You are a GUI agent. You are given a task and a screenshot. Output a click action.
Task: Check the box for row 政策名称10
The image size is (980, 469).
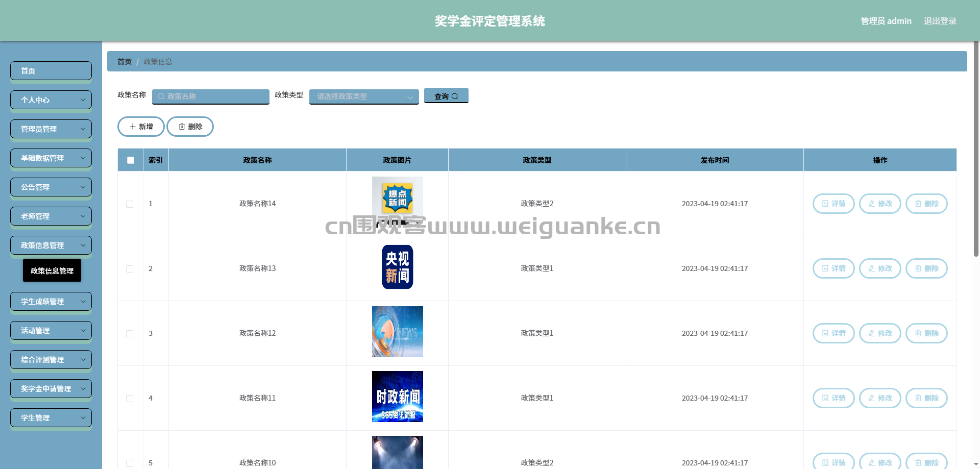click(130, 463)
